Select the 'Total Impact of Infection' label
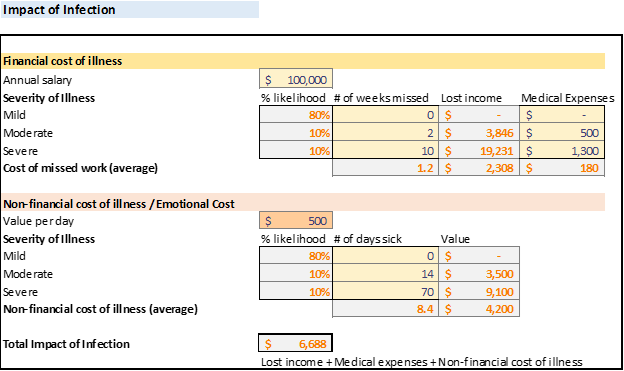This screenshot has height=371, width=624. 66,344
